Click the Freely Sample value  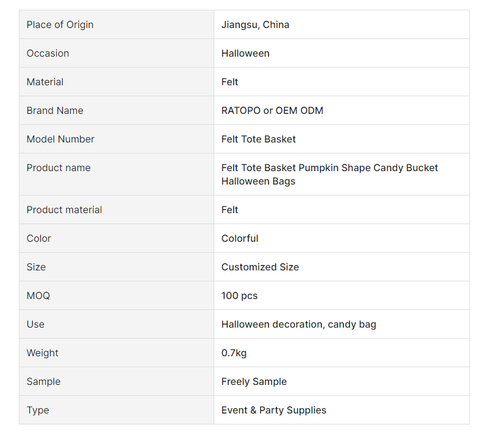[x=254, y=382]
